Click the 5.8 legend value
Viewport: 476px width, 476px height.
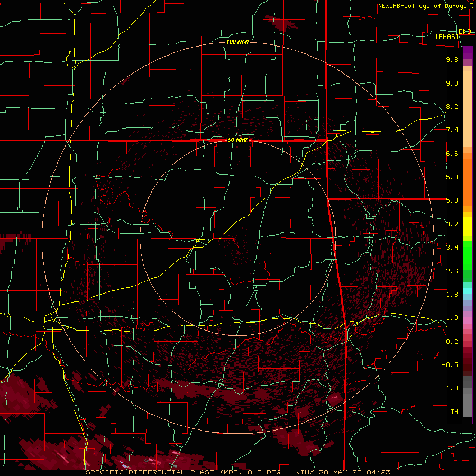click(x=452, y=177)
